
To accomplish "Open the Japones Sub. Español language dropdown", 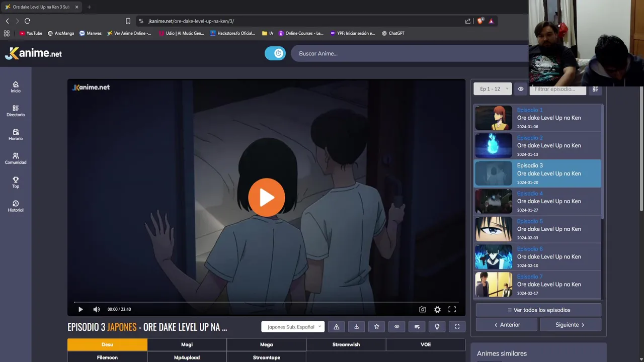I will pyautogui.click(x=293, y=327).
